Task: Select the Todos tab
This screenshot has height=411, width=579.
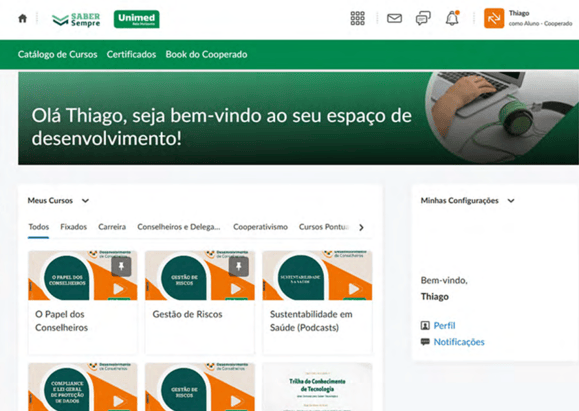Action: [x=39, y=227]
